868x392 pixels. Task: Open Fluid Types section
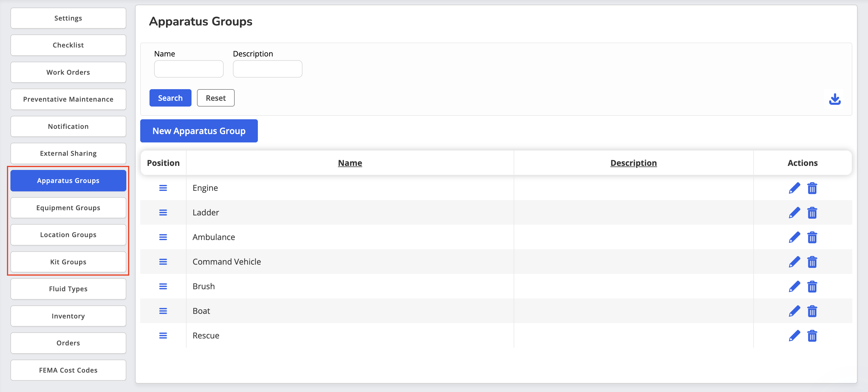pos(68,289)
